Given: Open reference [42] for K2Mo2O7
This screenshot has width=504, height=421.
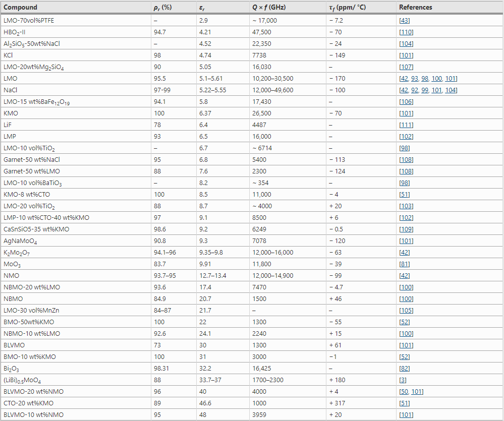Looking at the screenshot, I should 404,253.
